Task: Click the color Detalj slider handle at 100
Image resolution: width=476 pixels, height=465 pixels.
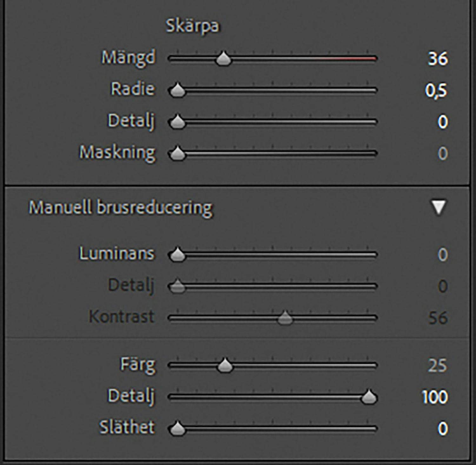Action: pos(368,397)
